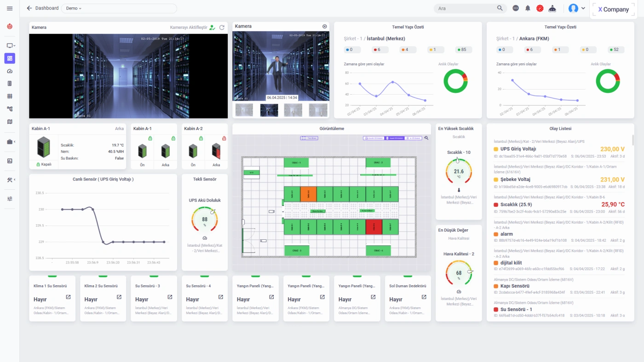The width and height of the screenshot is (644, 362).
Task: Refresh the first Kamera widget
Action: click(x=222, y=28)
